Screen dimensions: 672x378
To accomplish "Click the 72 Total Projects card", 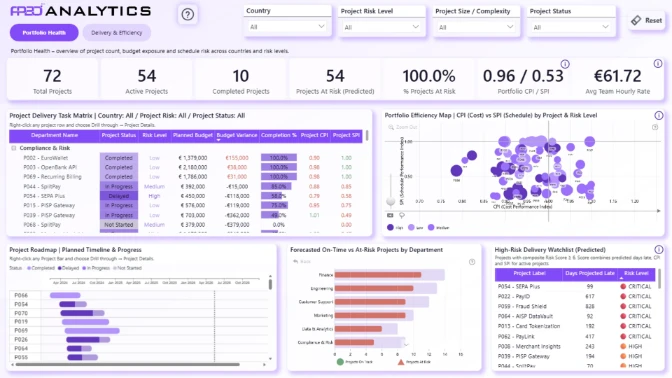I will tap(52, 81).
